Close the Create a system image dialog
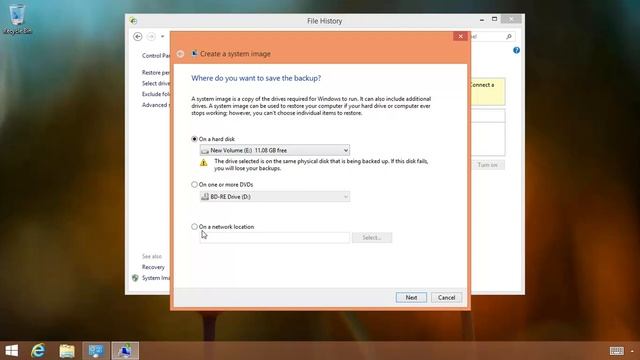This screenshot has height=360, width=640. point(460,36)
